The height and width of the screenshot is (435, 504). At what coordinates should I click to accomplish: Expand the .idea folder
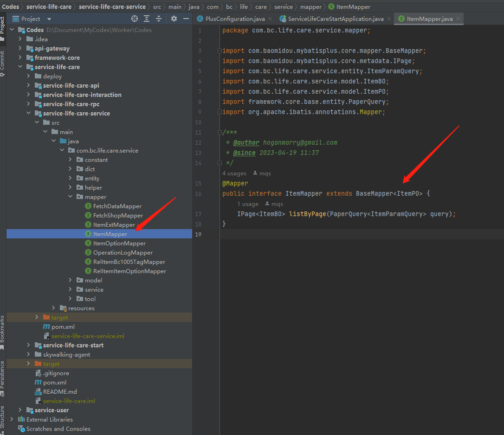[20, 39]
